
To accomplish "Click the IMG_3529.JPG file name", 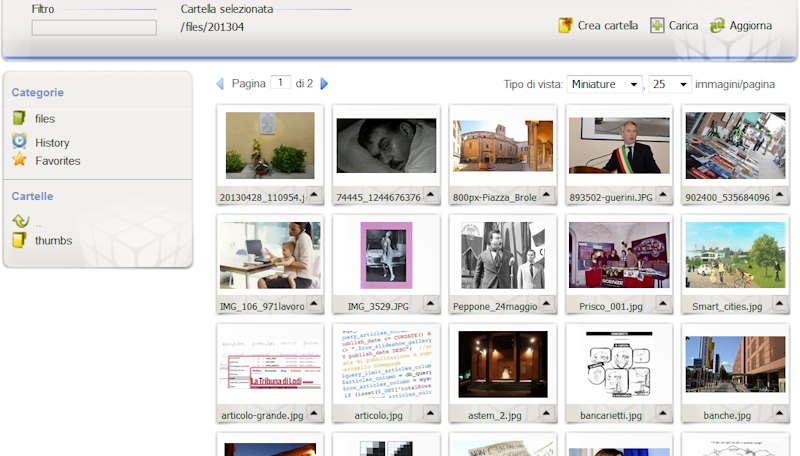I will pyautogui.click(x=378, y=307).
